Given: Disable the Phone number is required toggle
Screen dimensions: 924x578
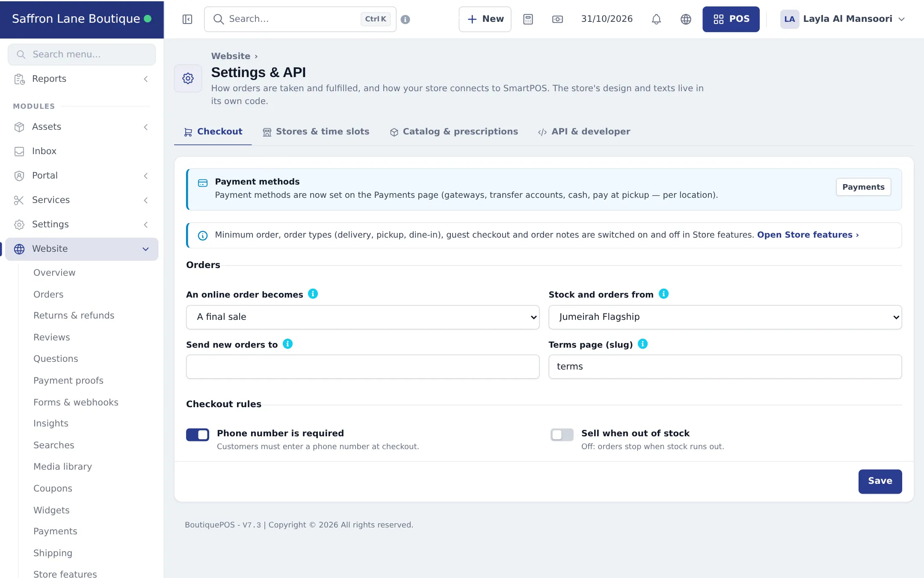Looking at the screenshot, I should point(198,435).
